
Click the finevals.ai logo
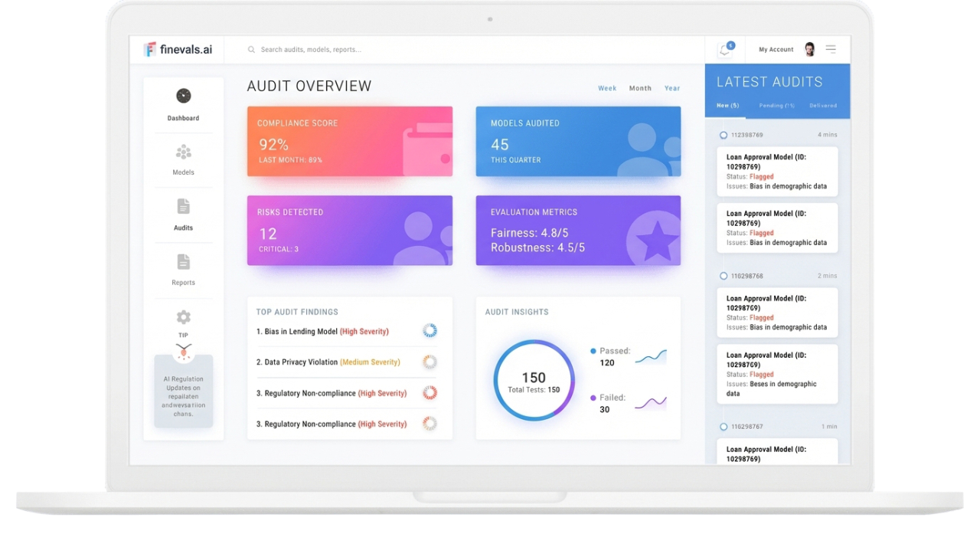click(x=178, y=50)
